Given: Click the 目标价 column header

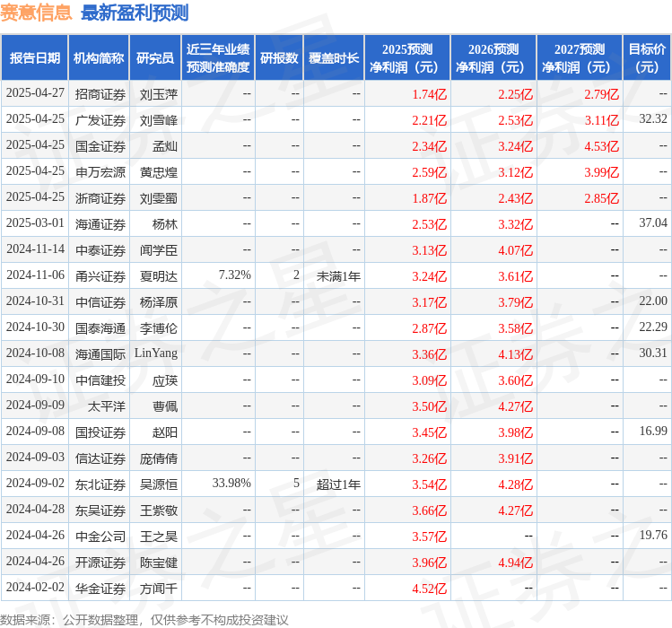Looking at the screenshot, I should point(647,58).
